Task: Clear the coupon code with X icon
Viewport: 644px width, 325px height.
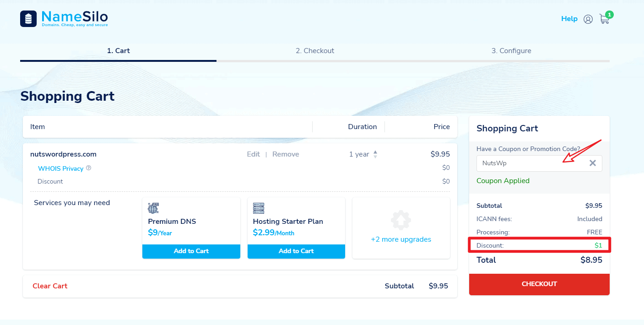Action: point(593,163)
